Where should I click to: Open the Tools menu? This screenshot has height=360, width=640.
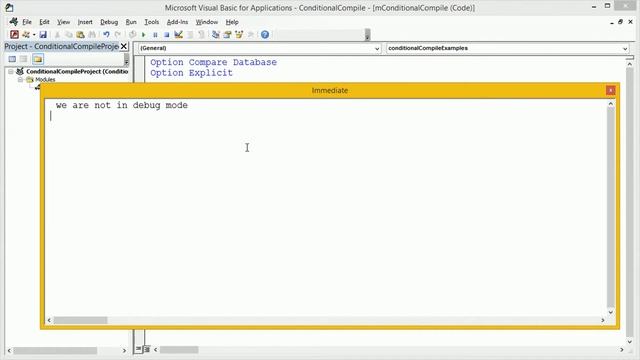click(151, 22)
